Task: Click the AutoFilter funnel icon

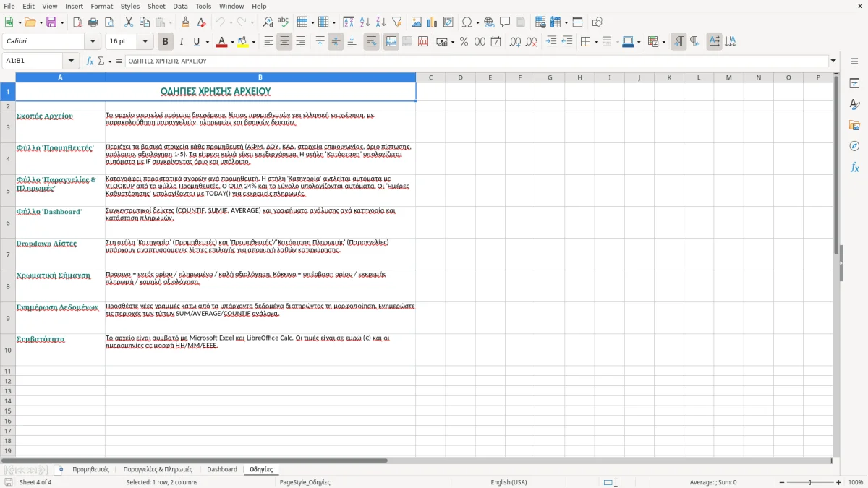Action: pos(397,22)
